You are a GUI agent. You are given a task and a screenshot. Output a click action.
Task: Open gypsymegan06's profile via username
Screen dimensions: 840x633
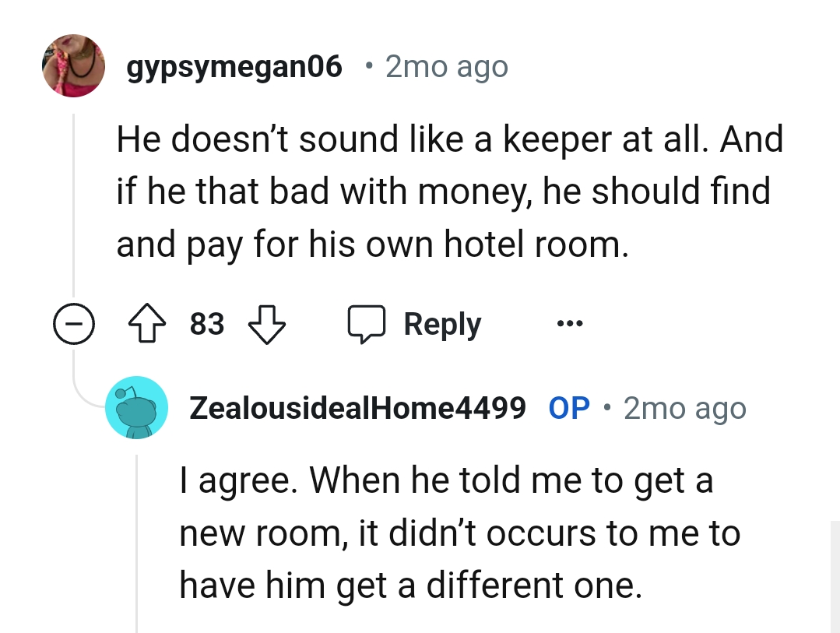pyautogui.click(x=235, y=65)
